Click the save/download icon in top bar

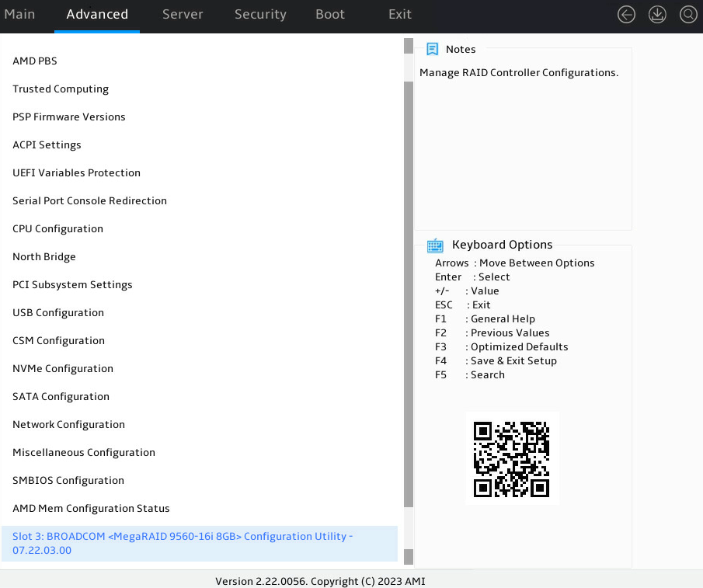pos(657,14)
